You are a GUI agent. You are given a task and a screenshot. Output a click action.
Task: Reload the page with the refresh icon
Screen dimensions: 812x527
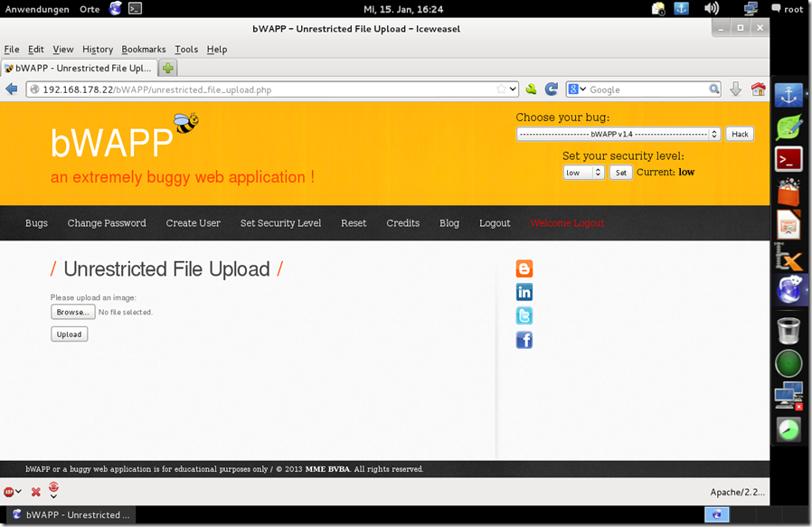[551, 89]
